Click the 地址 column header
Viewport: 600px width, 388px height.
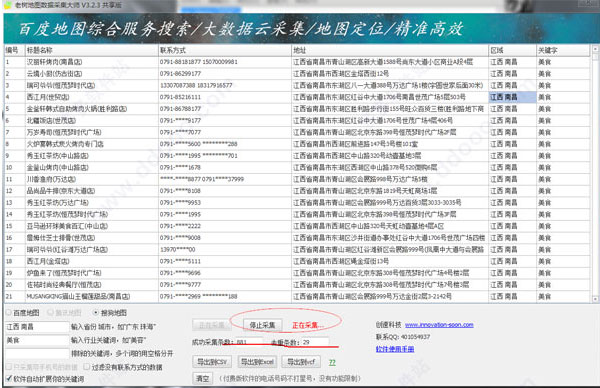390,50
